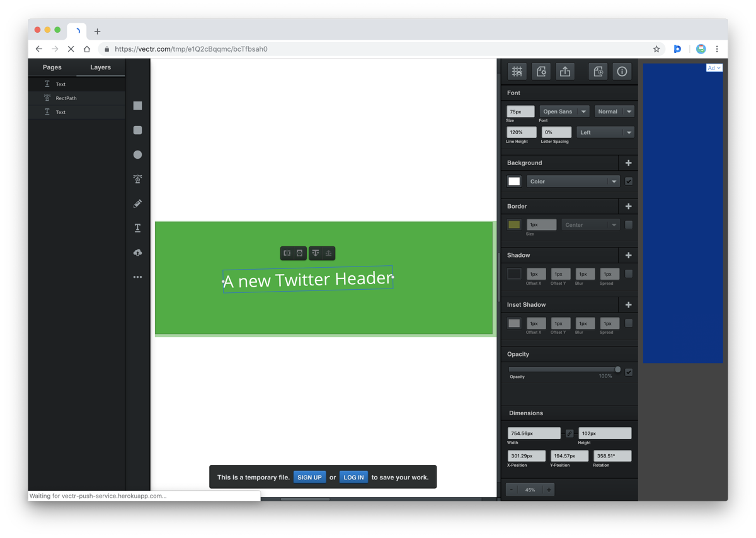Enable the Inset Shadow checkbox
Screen dimensions: 756x538
point(629,323)
